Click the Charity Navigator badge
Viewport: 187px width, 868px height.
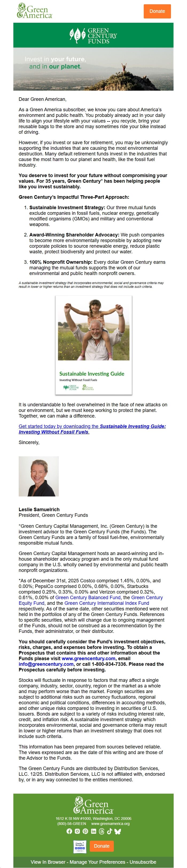pyautogui.click(x=80, y=846)
